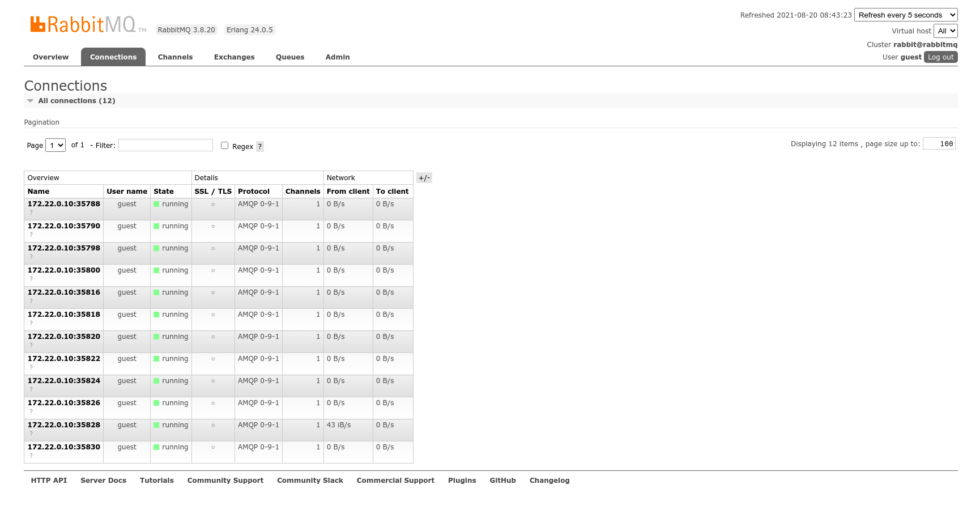Click the Log out button

[x=941, y=57]
